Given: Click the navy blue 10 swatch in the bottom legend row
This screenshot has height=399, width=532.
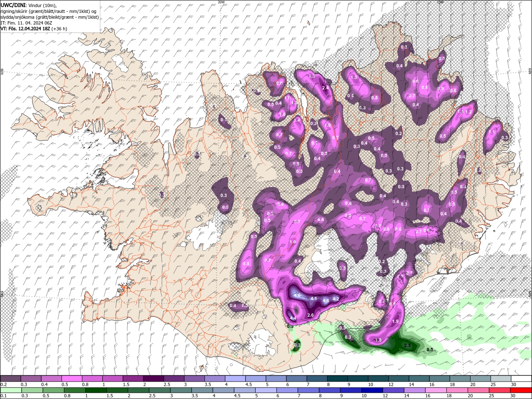Looking at the screenshot, I should [372, 390].
